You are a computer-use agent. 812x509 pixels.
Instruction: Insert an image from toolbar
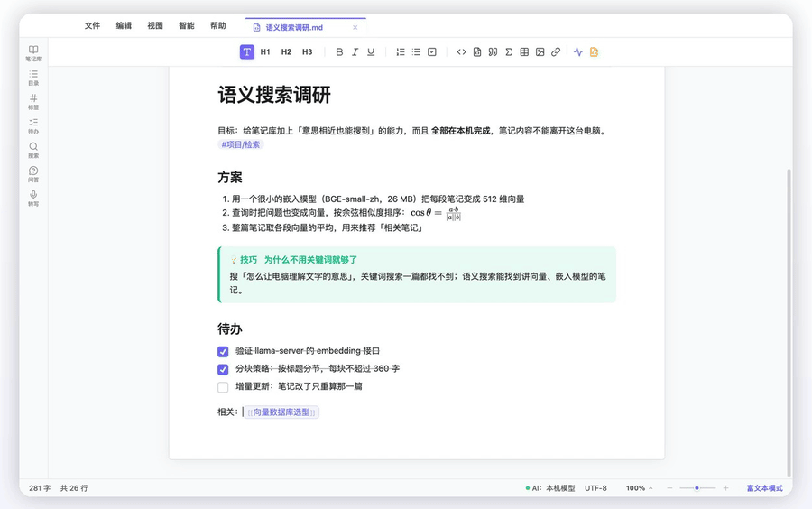(x=540, y=51)
